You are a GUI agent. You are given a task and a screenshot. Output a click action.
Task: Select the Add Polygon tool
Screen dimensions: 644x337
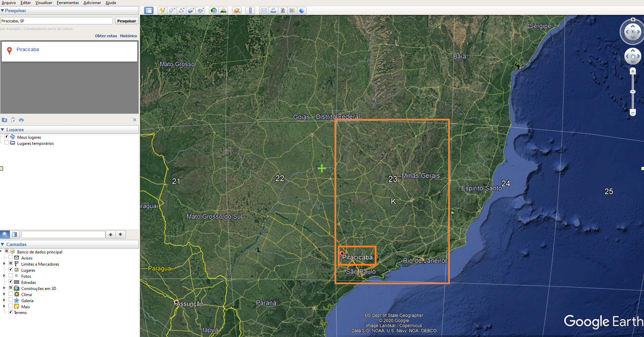click(x=172, y=10)
